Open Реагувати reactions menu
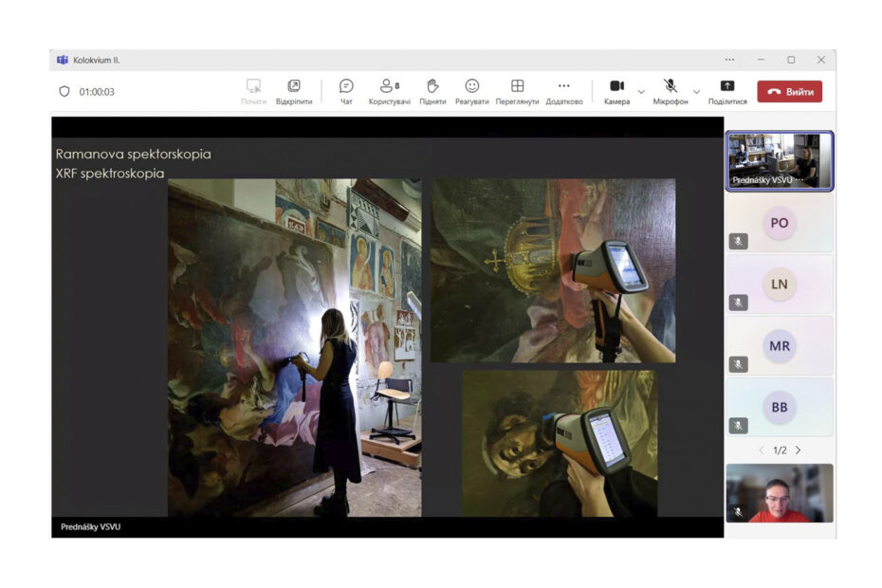This screenshot has width=882, height=588. click(x=472, y=92)
